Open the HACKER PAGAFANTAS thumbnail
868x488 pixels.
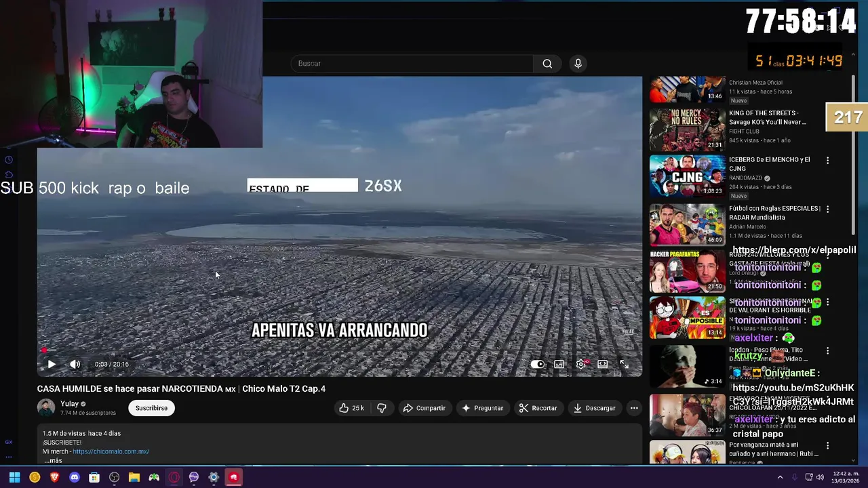pyautogui.click(x=687, y=272)
